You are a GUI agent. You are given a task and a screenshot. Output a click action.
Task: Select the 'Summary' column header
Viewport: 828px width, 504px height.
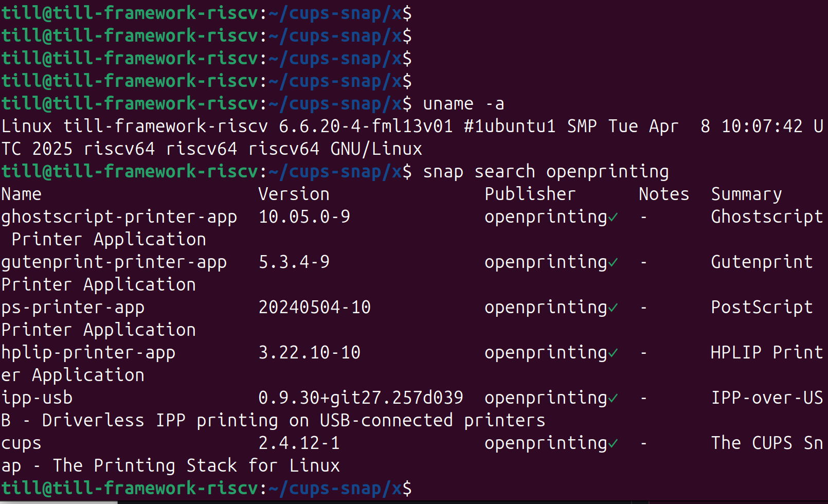(747, 194)
